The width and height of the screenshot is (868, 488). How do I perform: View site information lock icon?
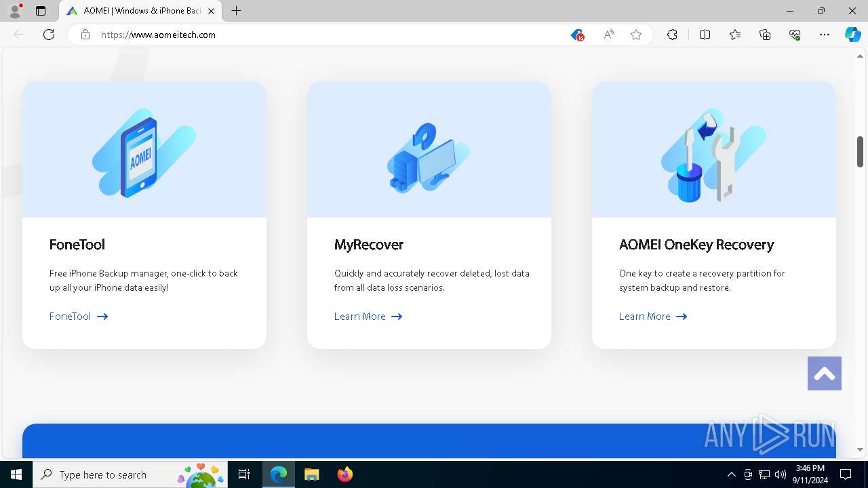pos(85,35)
